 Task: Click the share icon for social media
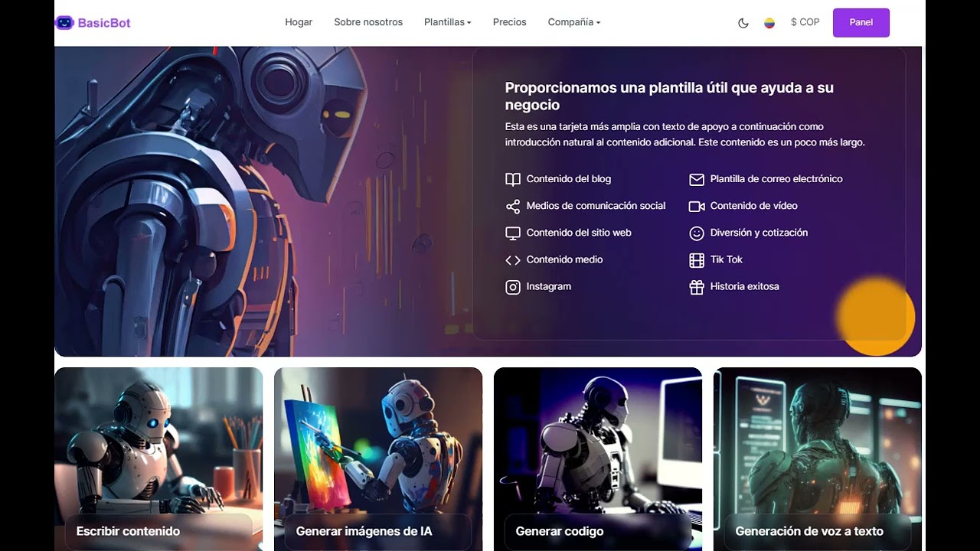click(513, 206)
